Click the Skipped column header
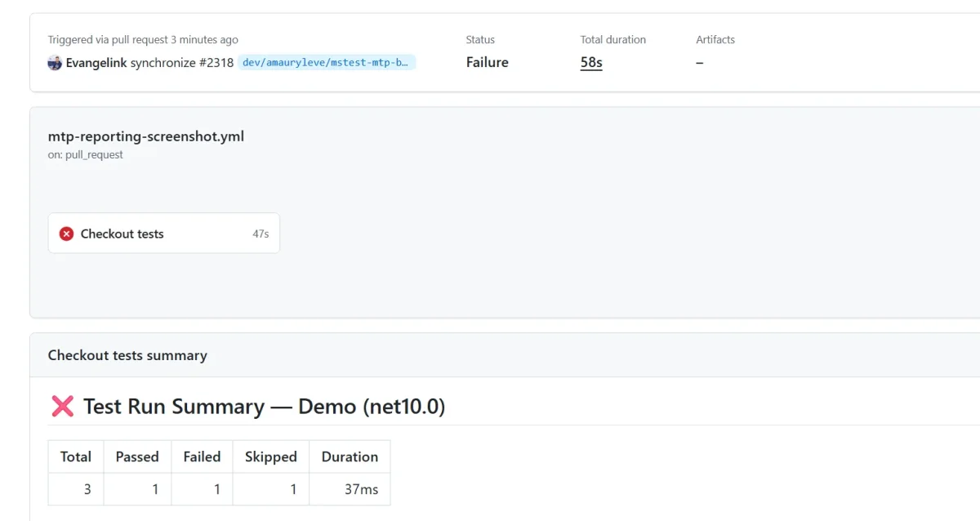Viewport: 980px width, 521px height. (x=271, y=456)
